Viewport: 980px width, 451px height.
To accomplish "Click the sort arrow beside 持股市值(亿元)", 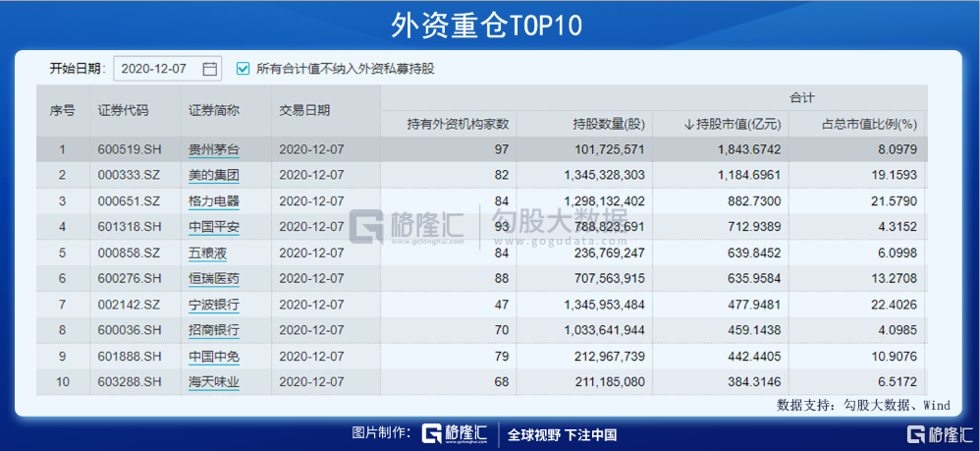I will 688,125.
